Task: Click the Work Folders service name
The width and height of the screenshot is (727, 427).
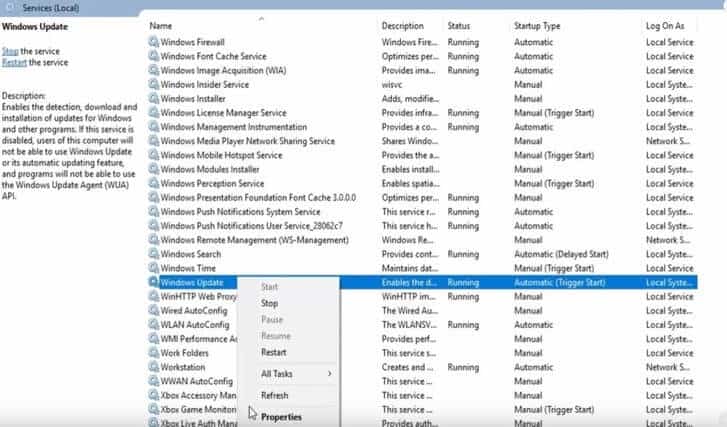Action: pyautogui.click(x=184, y=353)
